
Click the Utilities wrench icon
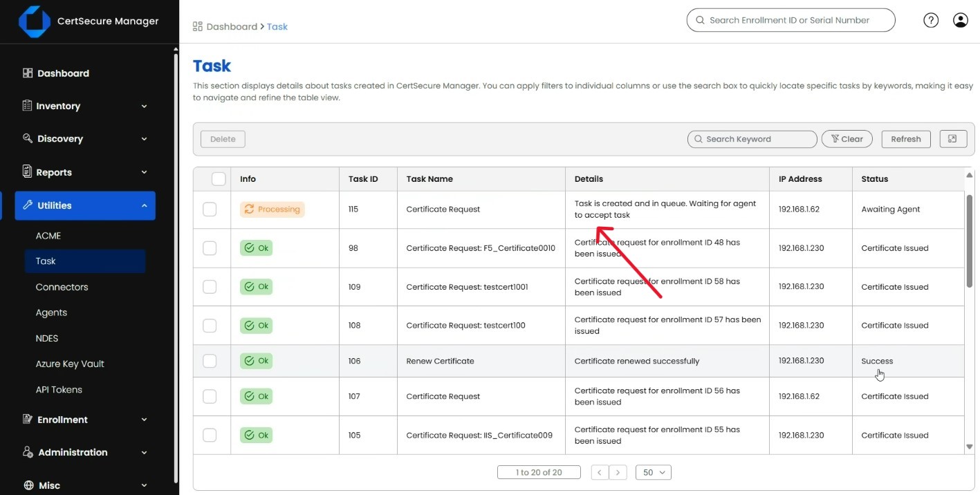28,205
